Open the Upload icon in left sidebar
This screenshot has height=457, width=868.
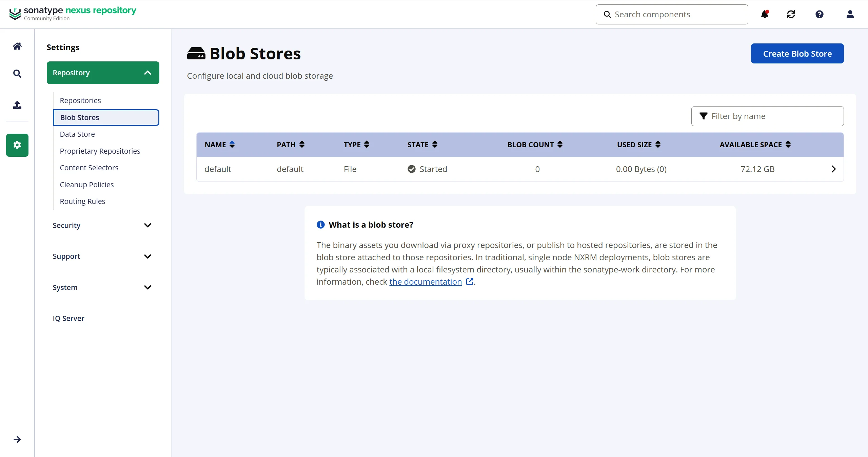pyautogui.click(x=17, y=105)
